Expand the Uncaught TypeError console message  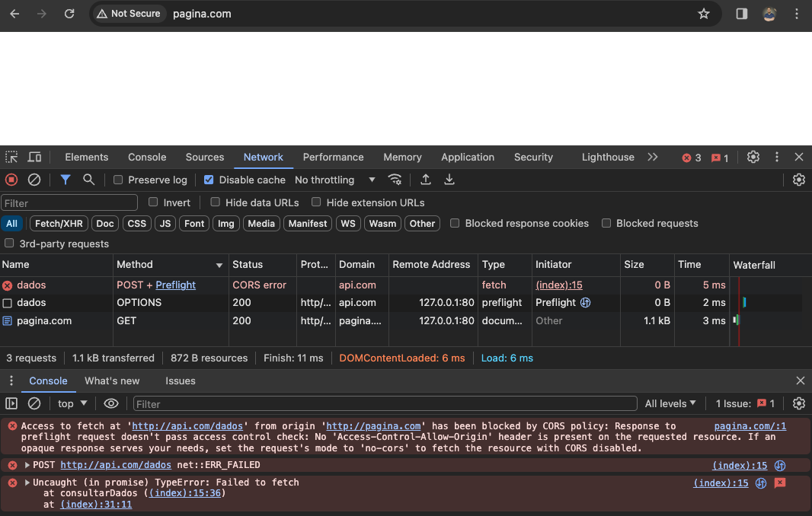[28, 483]
